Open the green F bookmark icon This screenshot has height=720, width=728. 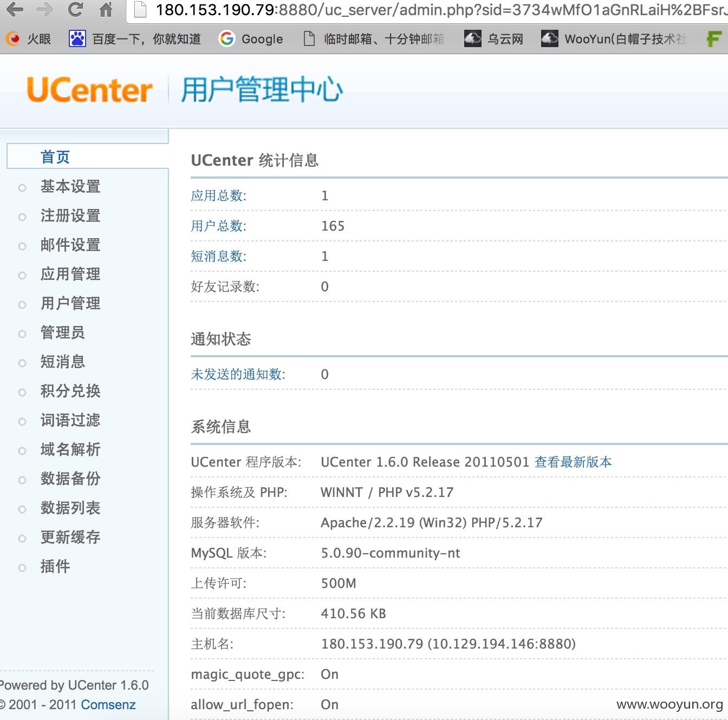click(x=714, y=38)
